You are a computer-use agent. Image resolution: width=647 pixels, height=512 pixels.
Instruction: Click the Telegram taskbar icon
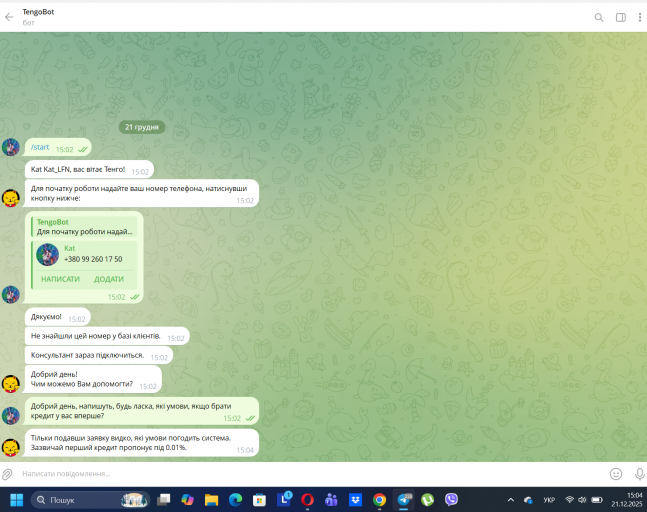[404, 500]
